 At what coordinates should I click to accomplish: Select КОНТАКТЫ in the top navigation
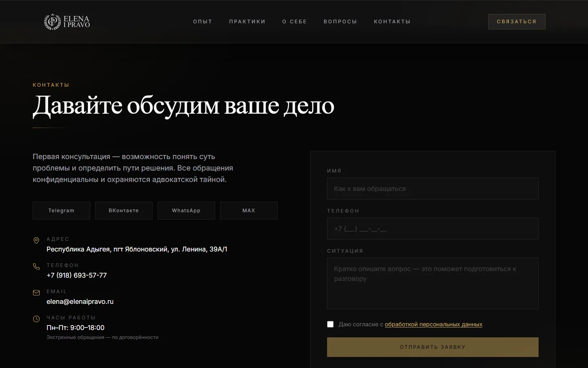[x=392, y=22]
